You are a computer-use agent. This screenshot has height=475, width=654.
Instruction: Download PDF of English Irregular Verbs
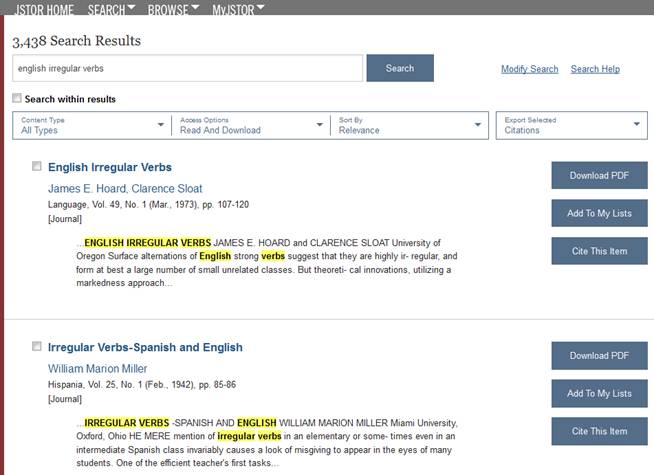click(x=599, y=176)
